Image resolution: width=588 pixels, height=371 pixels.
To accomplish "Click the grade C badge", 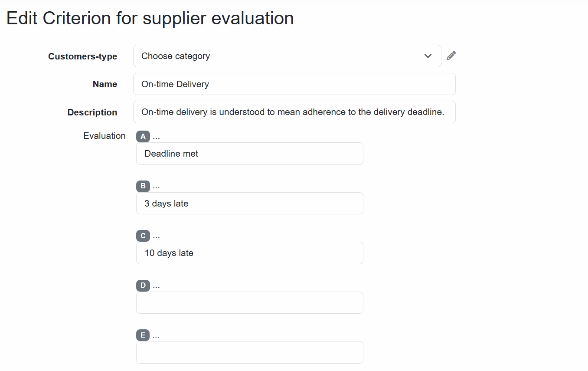I will pos(143,236).
